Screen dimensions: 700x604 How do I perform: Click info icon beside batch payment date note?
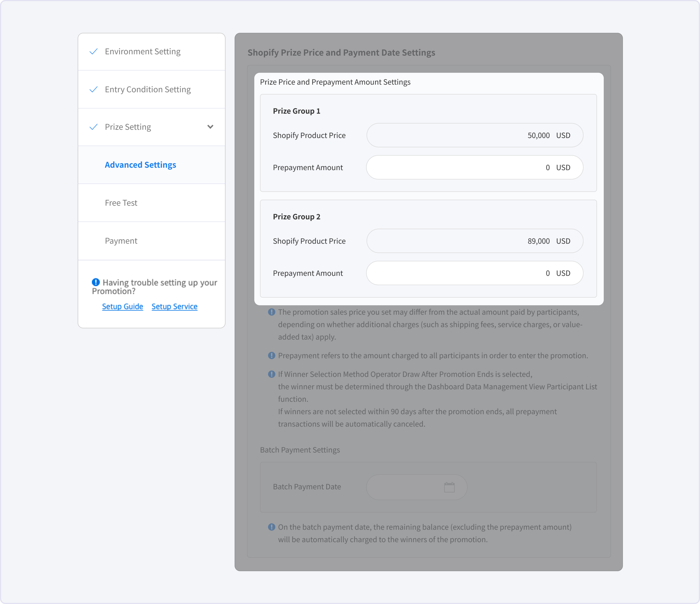click(272, 527)
